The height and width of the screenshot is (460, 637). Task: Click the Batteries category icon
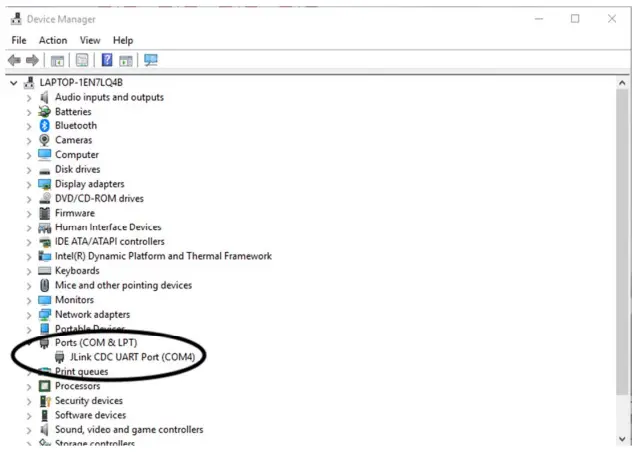pos(44,111)
